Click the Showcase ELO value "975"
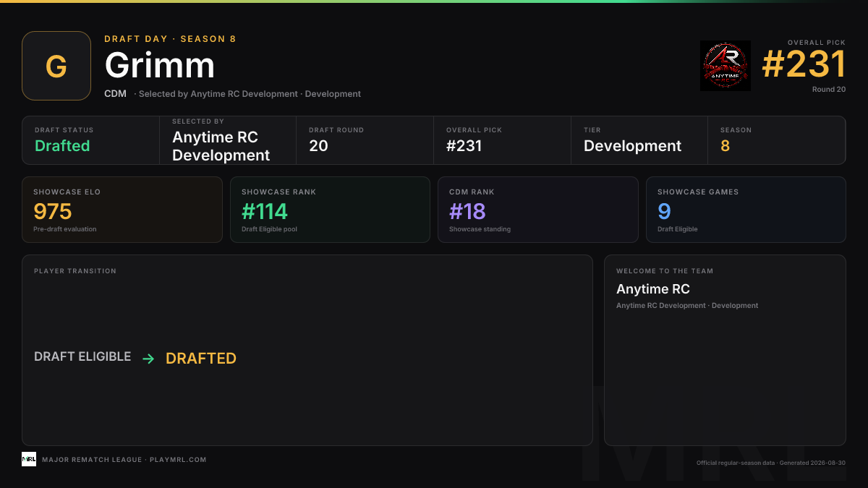 (53, 211)
